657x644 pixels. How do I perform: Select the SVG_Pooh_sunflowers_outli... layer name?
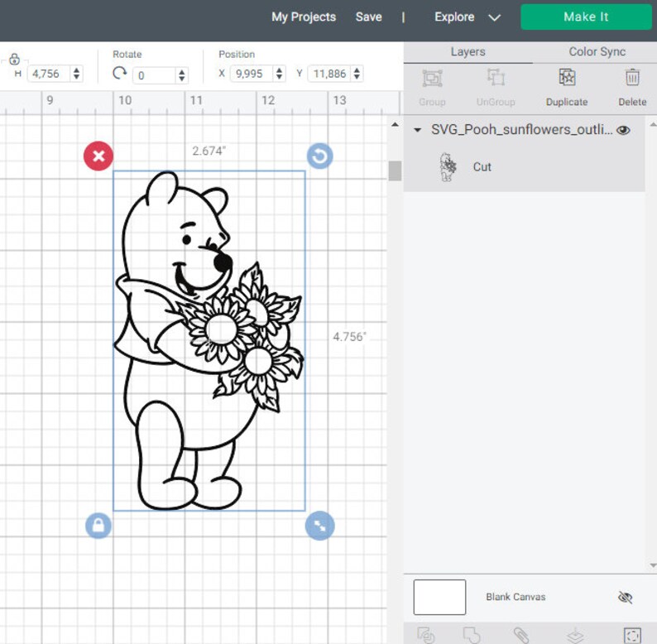tap(521, 130)
